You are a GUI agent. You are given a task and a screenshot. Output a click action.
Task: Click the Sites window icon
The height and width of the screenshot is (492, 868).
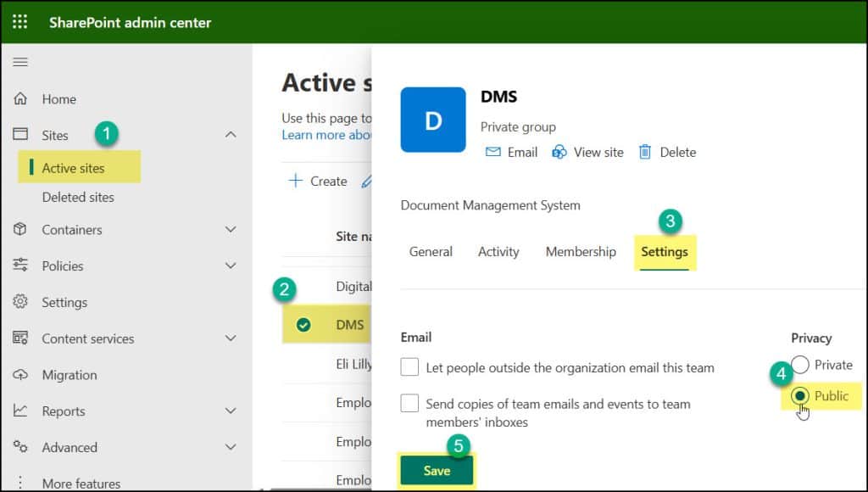click(20, 134)
